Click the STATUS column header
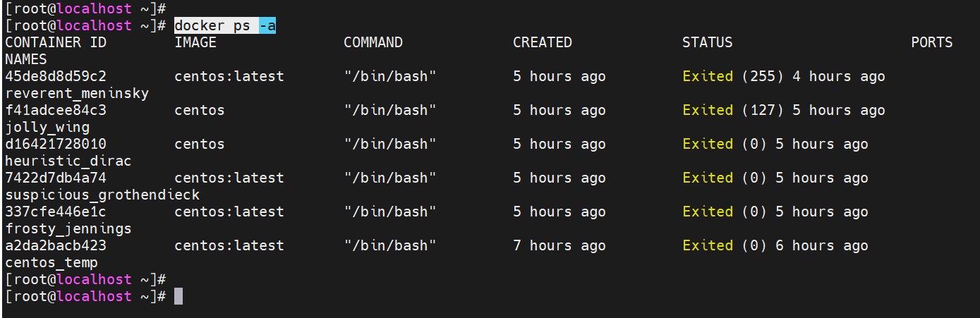Screen dimensions: 980x318 tap(707, 42)
